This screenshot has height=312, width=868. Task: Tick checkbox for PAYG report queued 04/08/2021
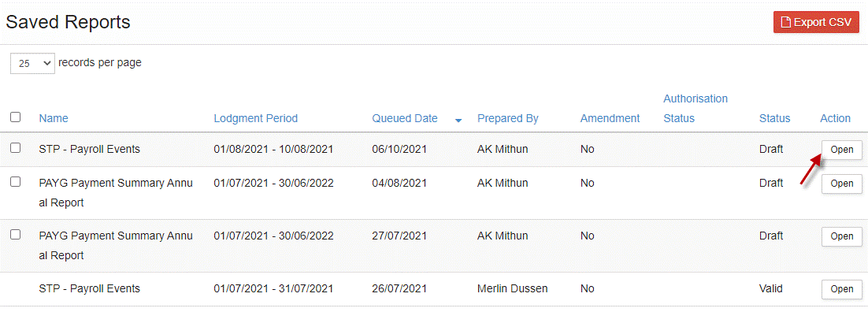[16, 182]
